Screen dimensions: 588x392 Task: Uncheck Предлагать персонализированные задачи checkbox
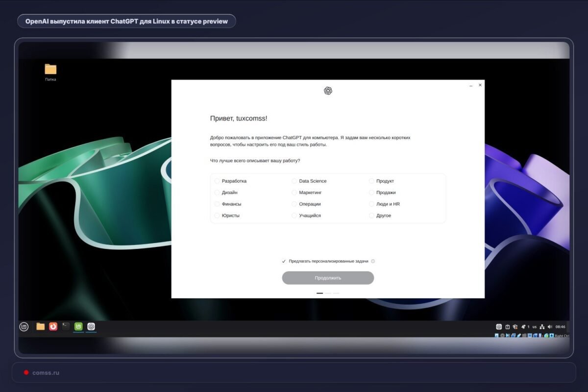284,261
